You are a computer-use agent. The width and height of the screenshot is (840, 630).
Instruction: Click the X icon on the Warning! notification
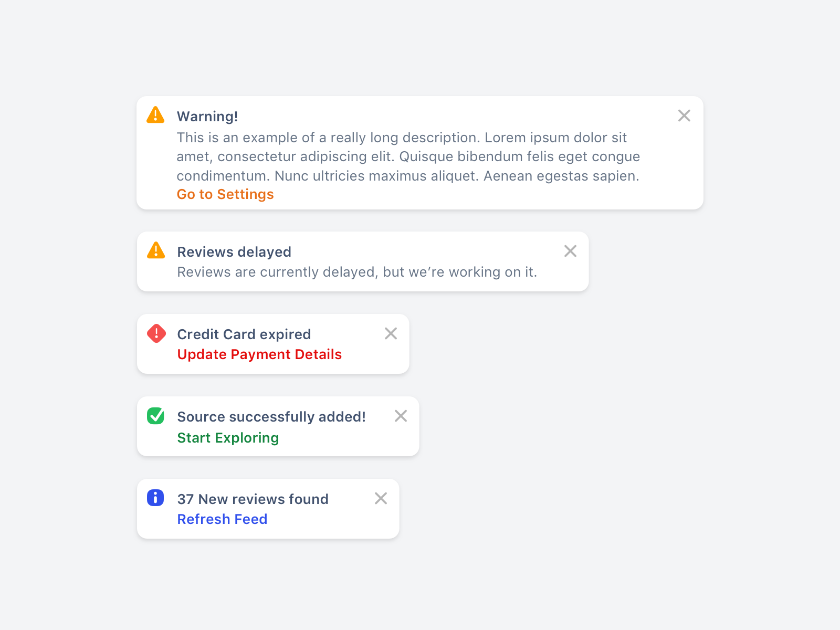coord(684,115)
